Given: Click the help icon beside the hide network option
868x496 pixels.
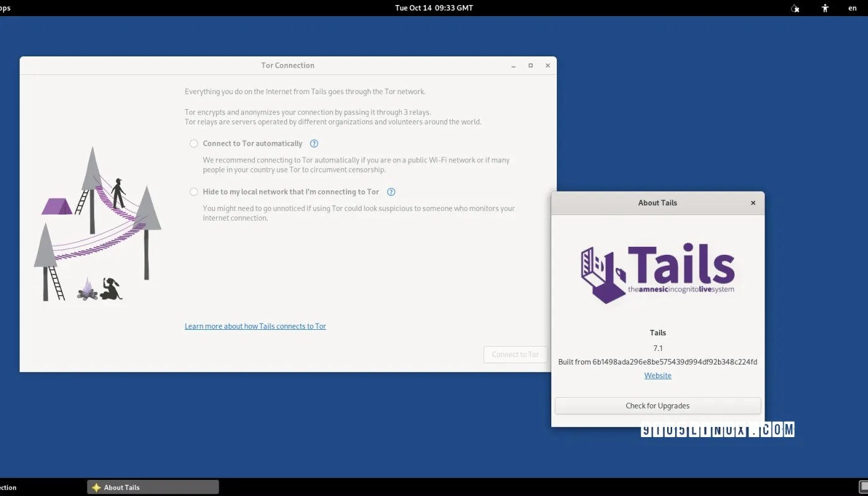Looking at the screenshot, I should (391, 192).
